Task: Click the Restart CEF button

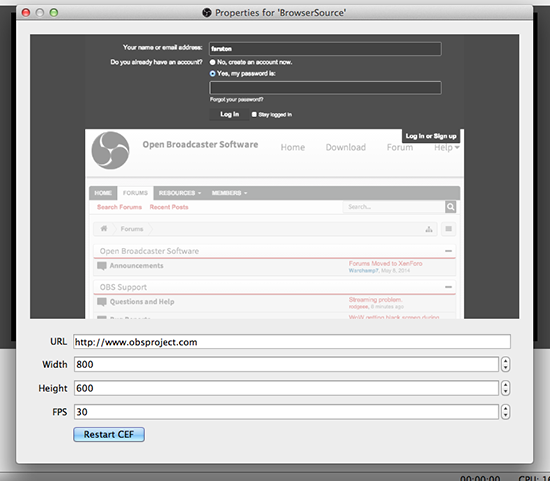Action: pos(109,434)
